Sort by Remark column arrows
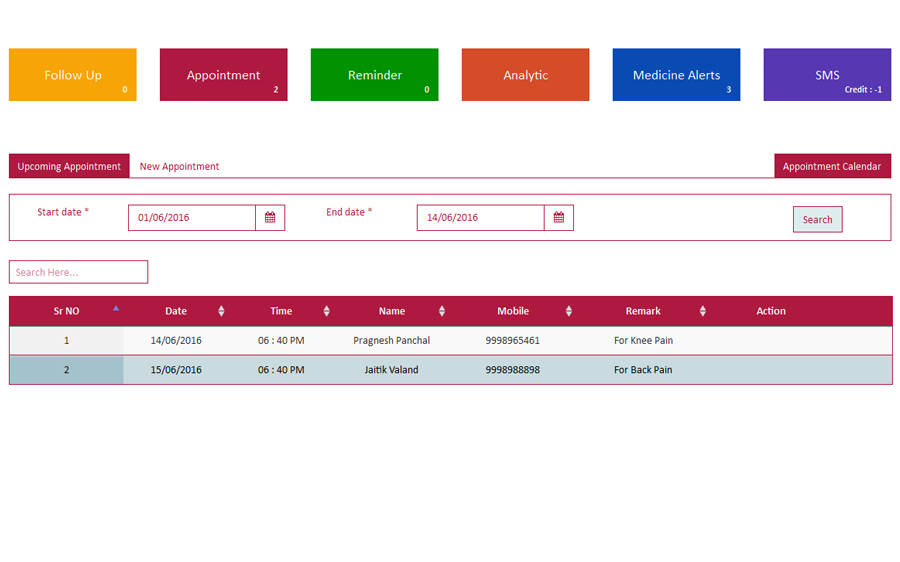This screenshot has height=562, width=900. pyautogui.click(x=702, y=311)
